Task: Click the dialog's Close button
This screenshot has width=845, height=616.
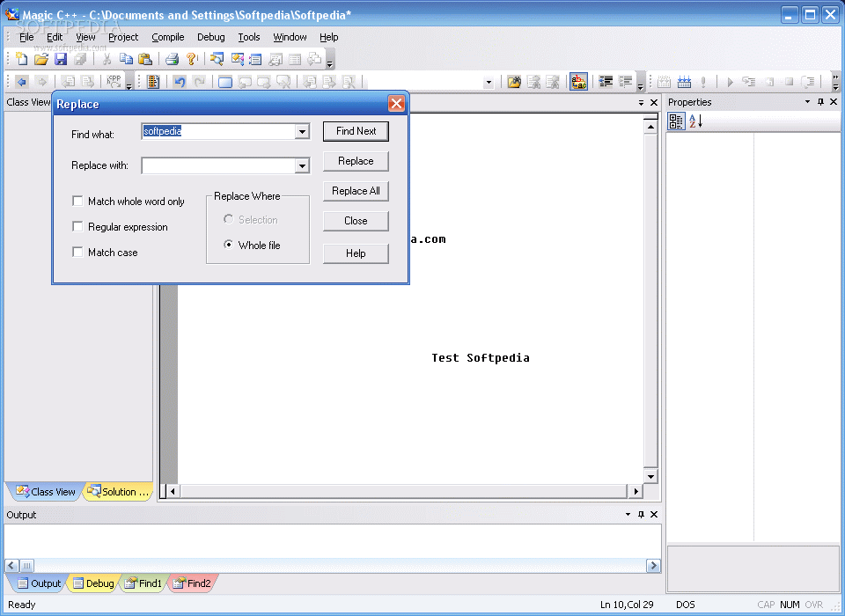Action: tap(356, 221)
